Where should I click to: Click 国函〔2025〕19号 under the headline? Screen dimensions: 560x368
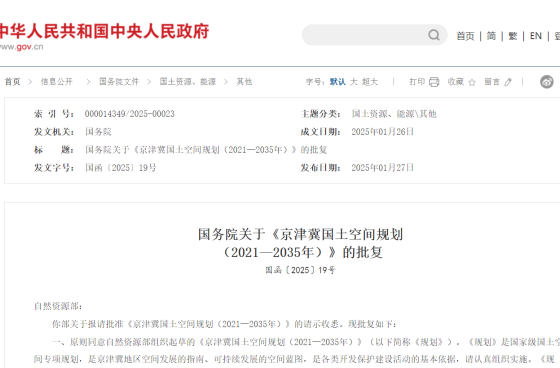click(300, 270)
